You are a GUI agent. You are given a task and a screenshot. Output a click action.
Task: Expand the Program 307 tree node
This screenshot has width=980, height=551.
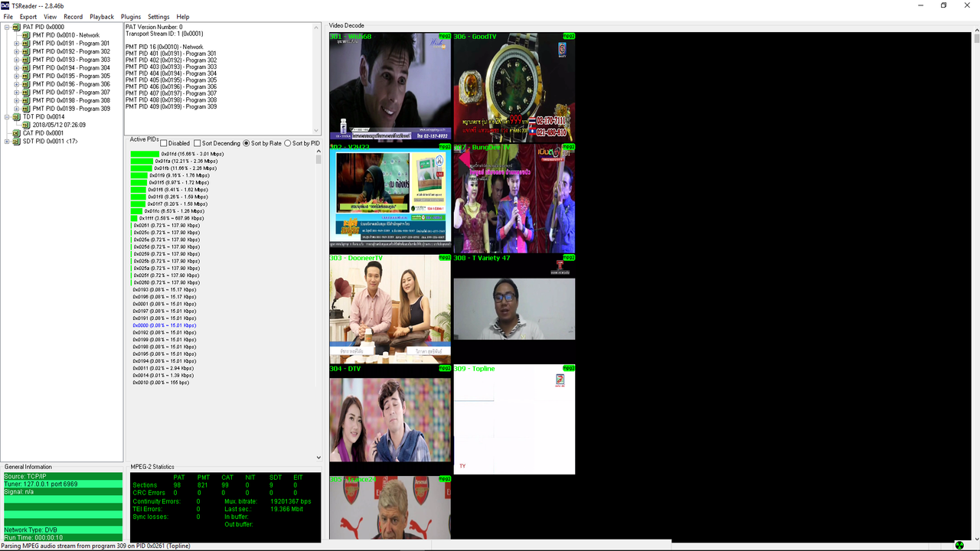click(17, 93)
